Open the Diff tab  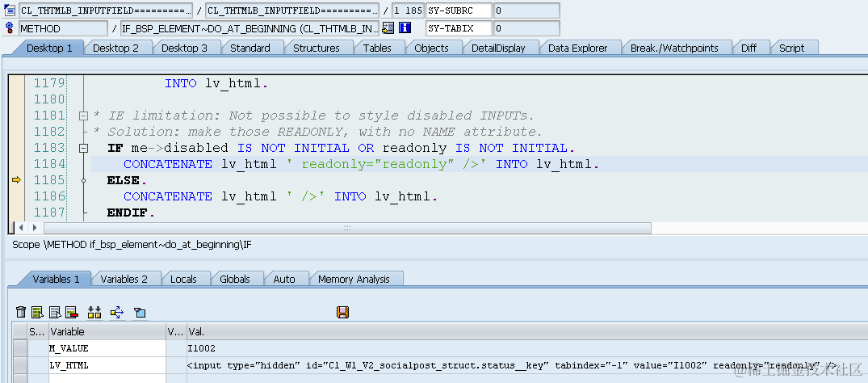tap(748, 48)
